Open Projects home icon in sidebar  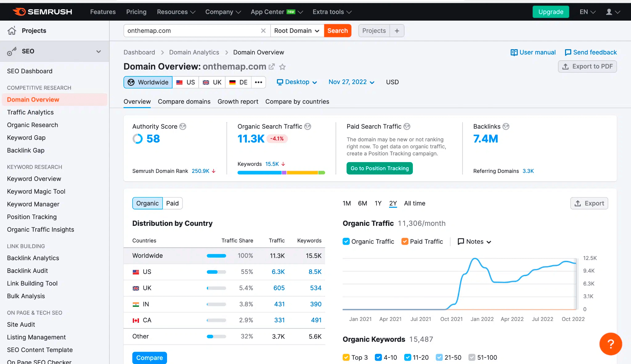[x=12, y=31]
